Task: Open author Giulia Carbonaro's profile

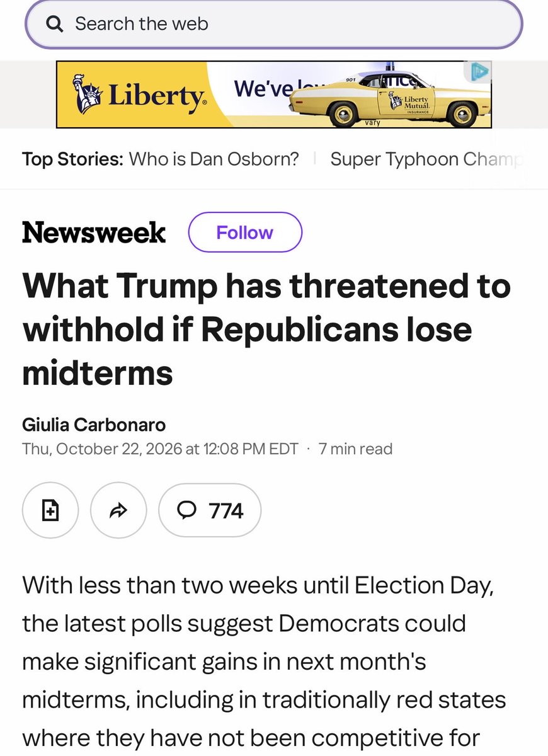Action: click(x=94, y=425)
